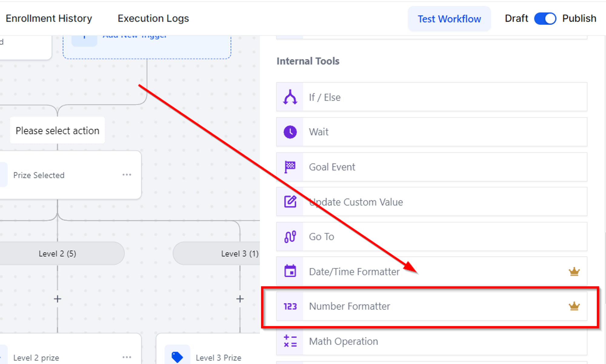This screenshot has width=606, height=364.
Task: Select the Number Formatter action
Action: 431,306
